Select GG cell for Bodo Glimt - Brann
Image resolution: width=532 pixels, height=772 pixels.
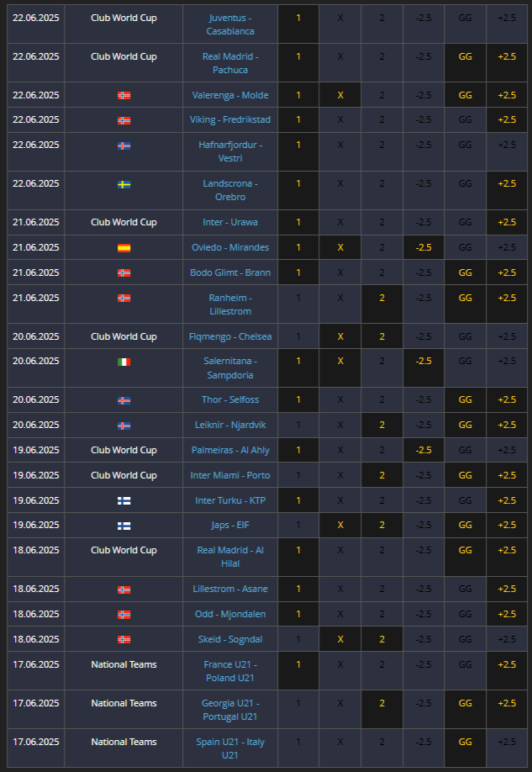pos(465,272)
